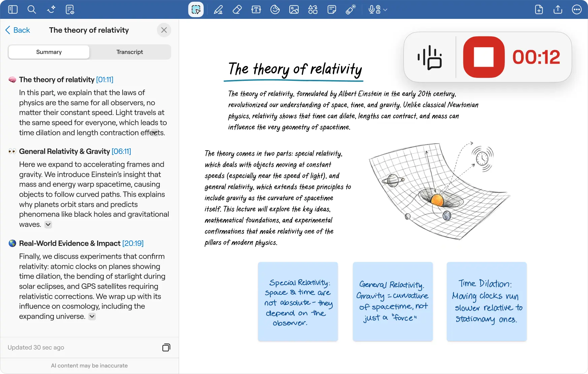Screen dimensions: 588x374
Task: Switch to the Summary tab
Action: 49,52
